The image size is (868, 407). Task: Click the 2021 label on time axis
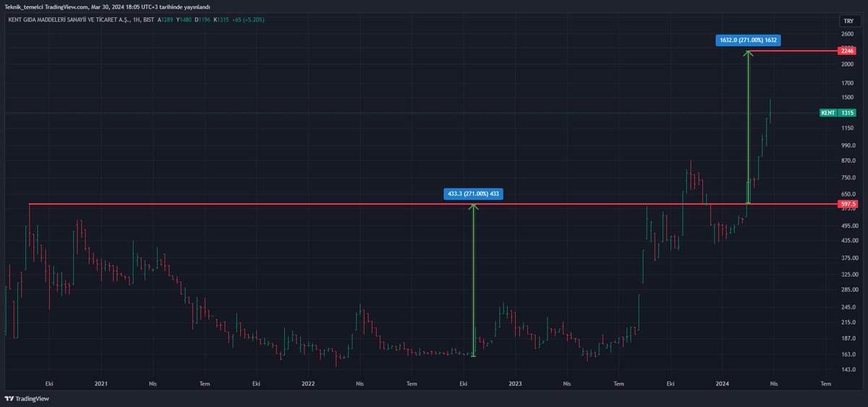[101, 384]
